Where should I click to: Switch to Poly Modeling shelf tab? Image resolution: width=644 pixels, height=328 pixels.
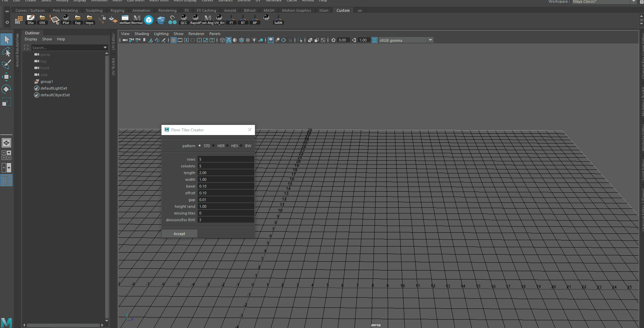[x=65, y=10]
